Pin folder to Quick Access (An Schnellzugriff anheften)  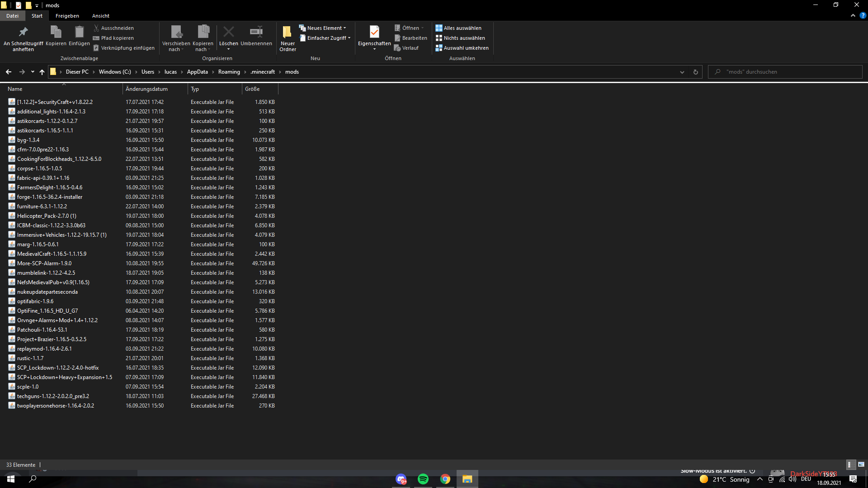(23, 38)
